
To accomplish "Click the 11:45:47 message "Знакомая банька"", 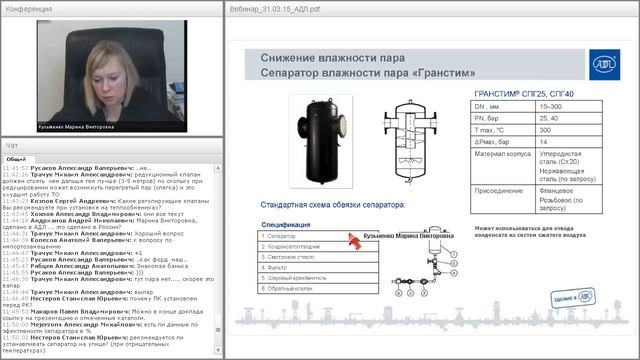I will coord(95,266).
